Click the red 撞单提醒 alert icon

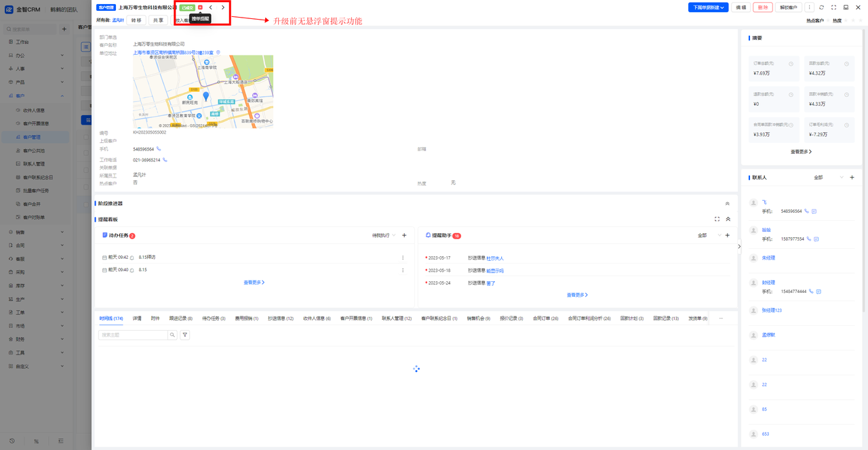pyautogui.click(x=200, y=7)
